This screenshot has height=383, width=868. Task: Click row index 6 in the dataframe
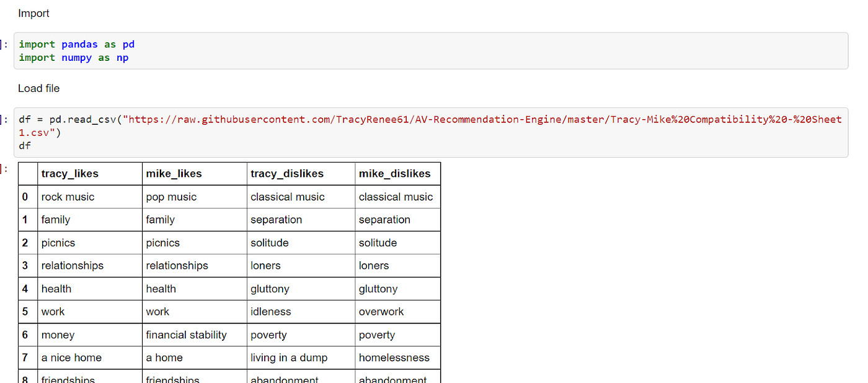point(25,335)
